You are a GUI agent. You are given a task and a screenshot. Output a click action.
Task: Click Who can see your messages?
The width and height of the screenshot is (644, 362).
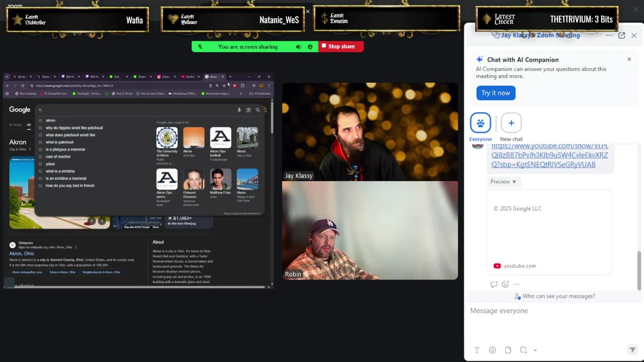pos(554,296)
